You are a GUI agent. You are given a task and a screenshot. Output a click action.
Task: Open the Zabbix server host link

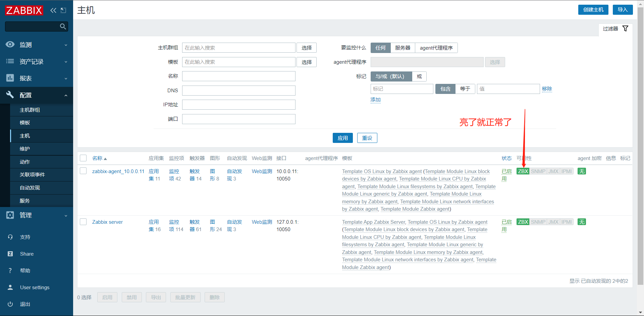tap(107, 222)
